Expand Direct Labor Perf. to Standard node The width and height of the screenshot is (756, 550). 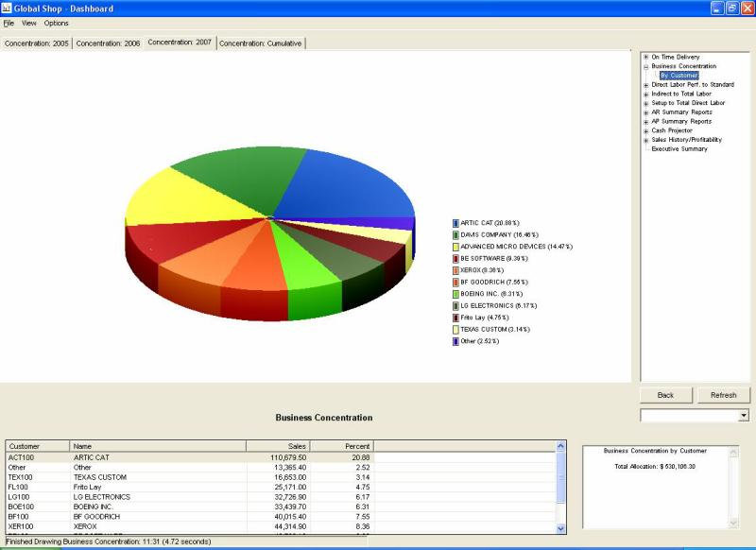(646, 85)
